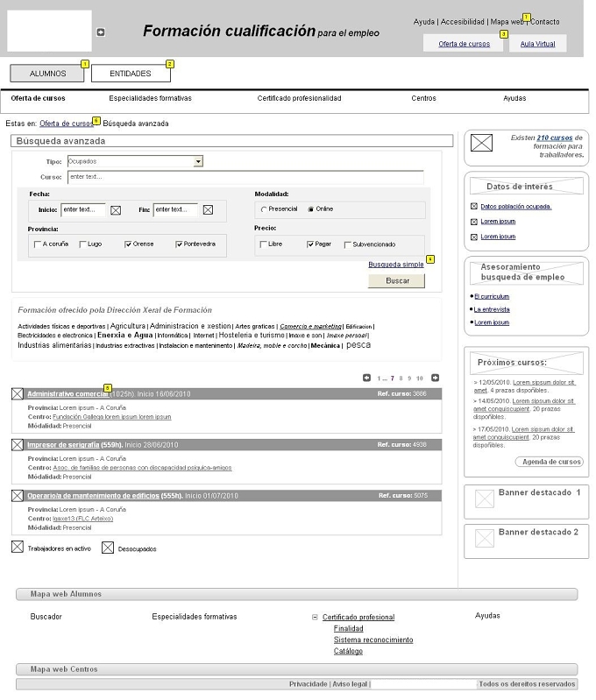
Task: Click Banner destacado 1 image placeholder
Action: (x=485, y=498)
